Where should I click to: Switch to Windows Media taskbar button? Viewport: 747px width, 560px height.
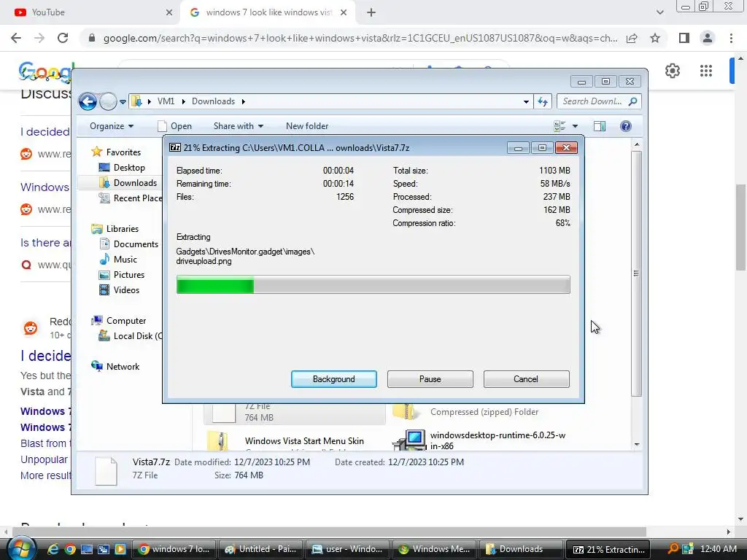(434, 549)
